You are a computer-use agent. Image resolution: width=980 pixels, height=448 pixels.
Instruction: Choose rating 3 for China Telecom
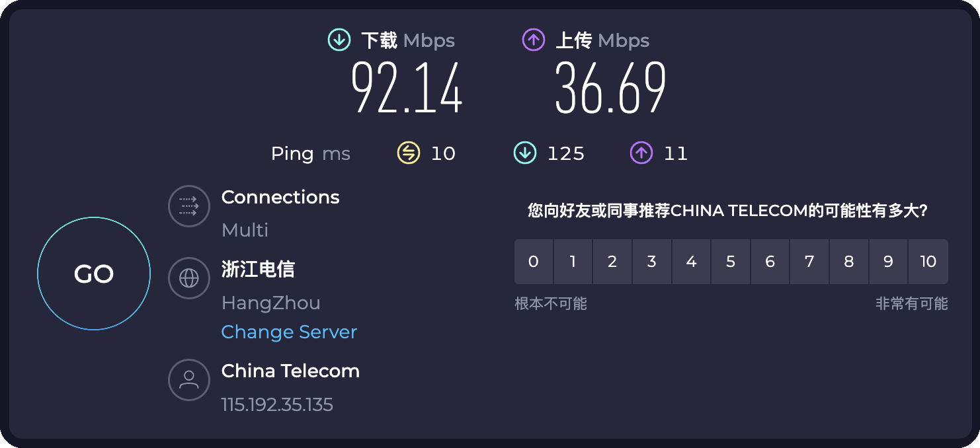coord(652,262)
